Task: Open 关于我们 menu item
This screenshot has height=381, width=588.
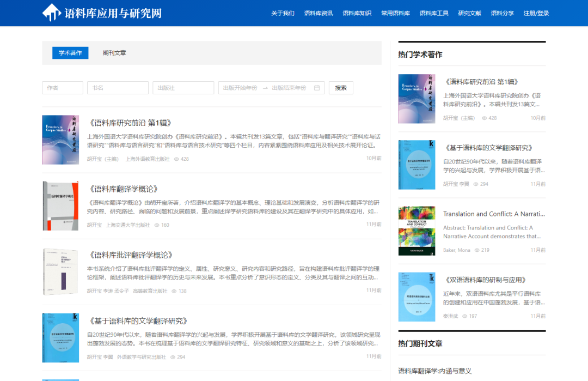Action: pos(283,13)
